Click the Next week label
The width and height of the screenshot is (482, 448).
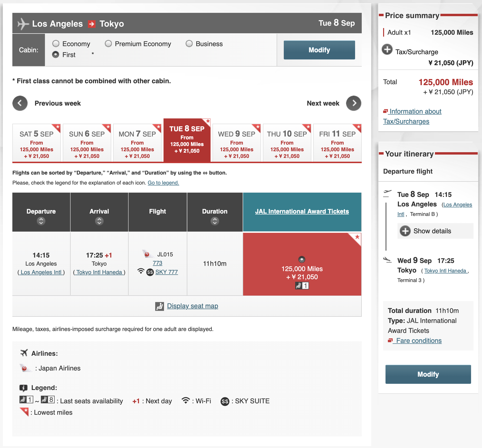click(x=323, y=103)
